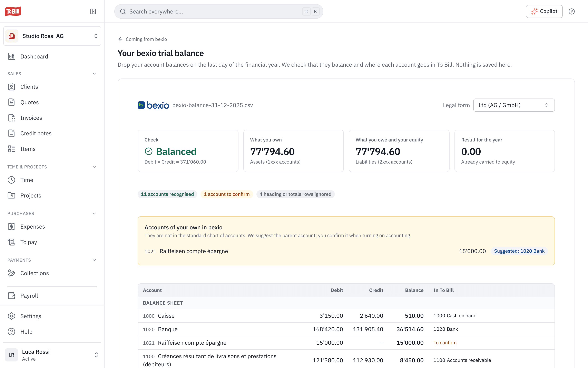The height and width of the screenshot is (368, 588).
Task: Click the Credit notes icon
Action: (11, 133)
